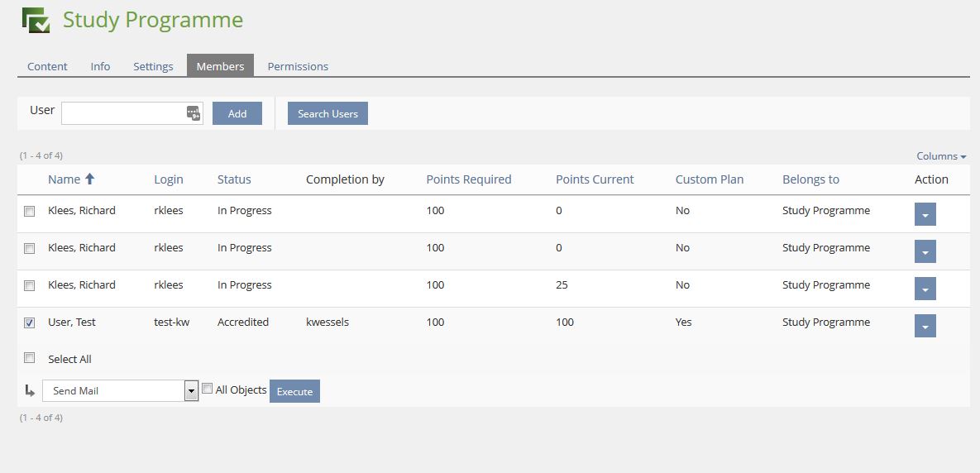
Task: Uncheck the User, Test row checkbox
Action: (30, 322)
